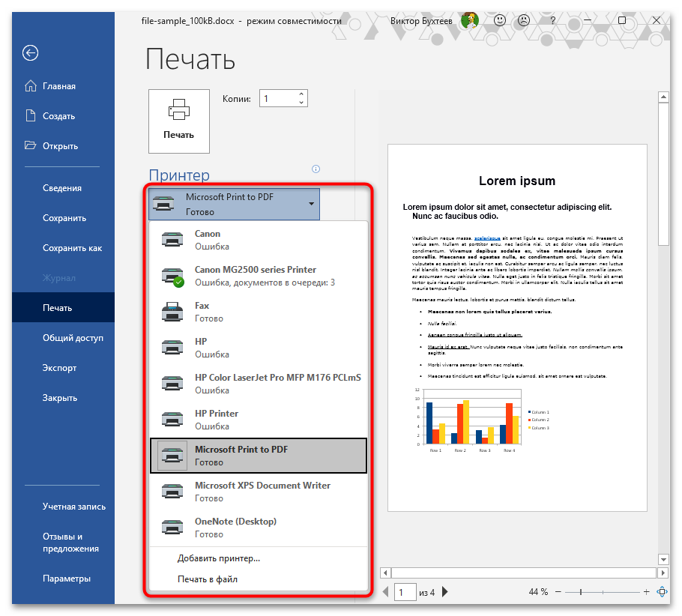Select Microsoft Print to PDF in the list

pyautogui.click(x=259, y=456)
